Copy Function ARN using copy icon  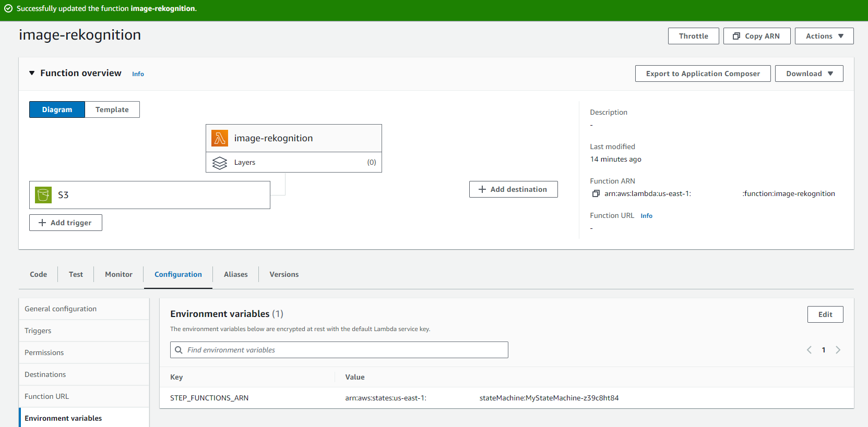click(x=596, y=193)
